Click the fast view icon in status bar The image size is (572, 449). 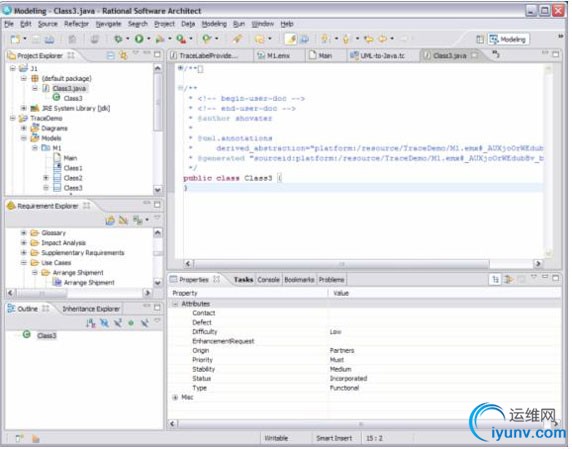19,438
